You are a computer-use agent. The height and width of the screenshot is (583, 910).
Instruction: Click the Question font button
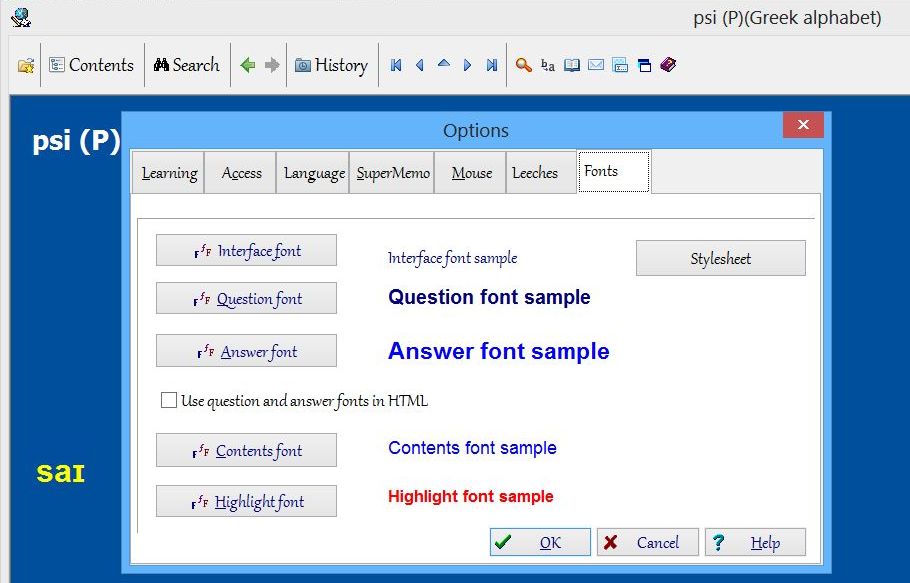pos(246,299)
